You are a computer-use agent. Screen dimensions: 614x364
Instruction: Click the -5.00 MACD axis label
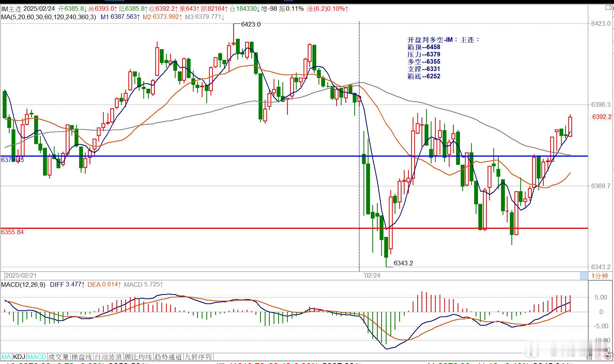click(600, 326)
